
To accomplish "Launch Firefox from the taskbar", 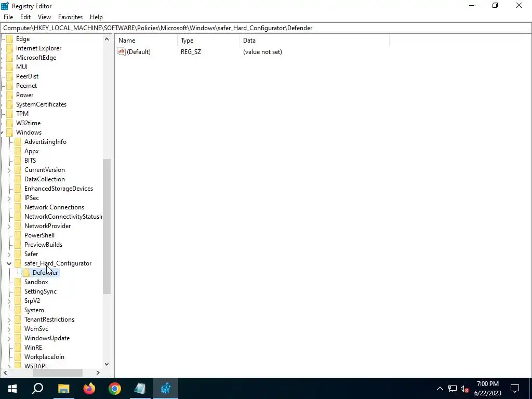I will (89, 389).
